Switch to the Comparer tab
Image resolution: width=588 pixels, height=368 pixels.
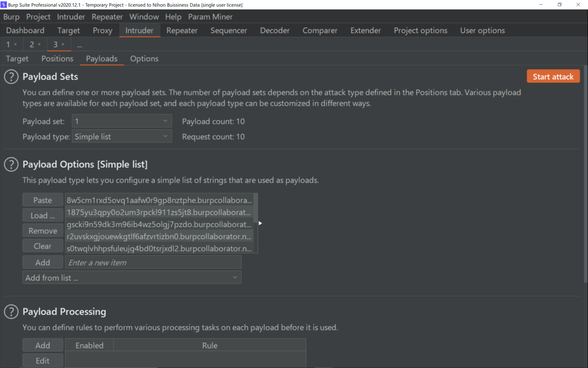[320, 30]
